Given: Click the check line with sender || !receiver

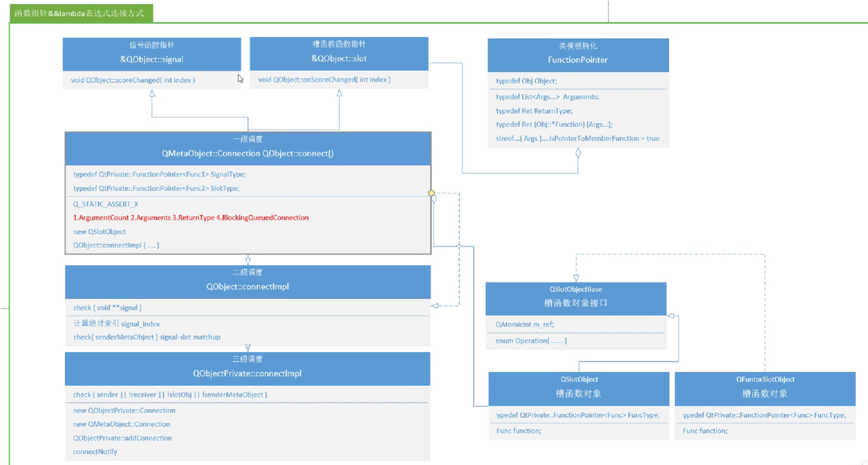Looking at the screenshot, I should (170, 394).
